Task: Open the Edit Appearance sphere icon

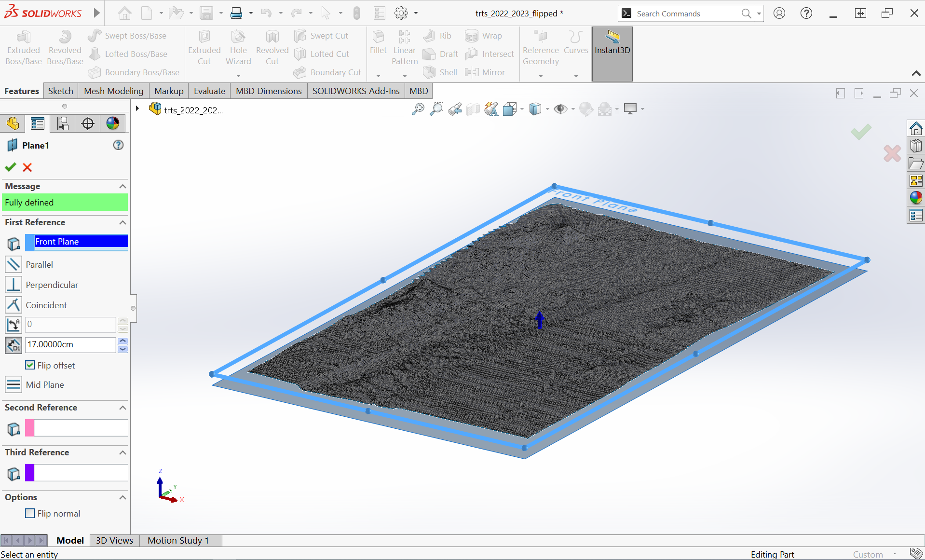Action: point(586,109)
